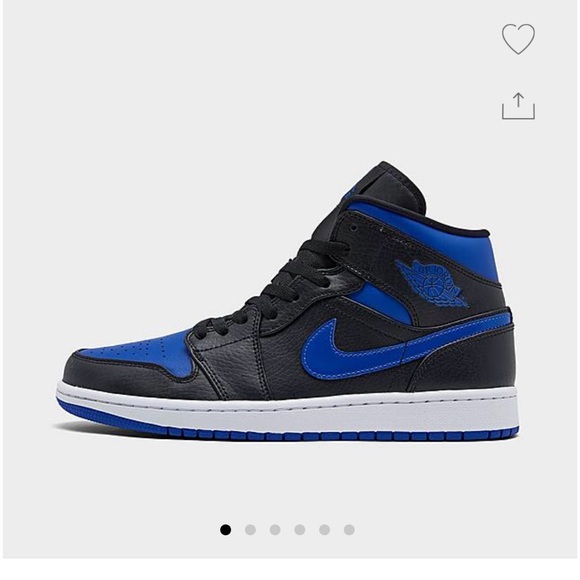This screenshot has width=580, height=580.
Task: Click the blue Air Jordan wings logo
Action: click(x=431, y=283)
